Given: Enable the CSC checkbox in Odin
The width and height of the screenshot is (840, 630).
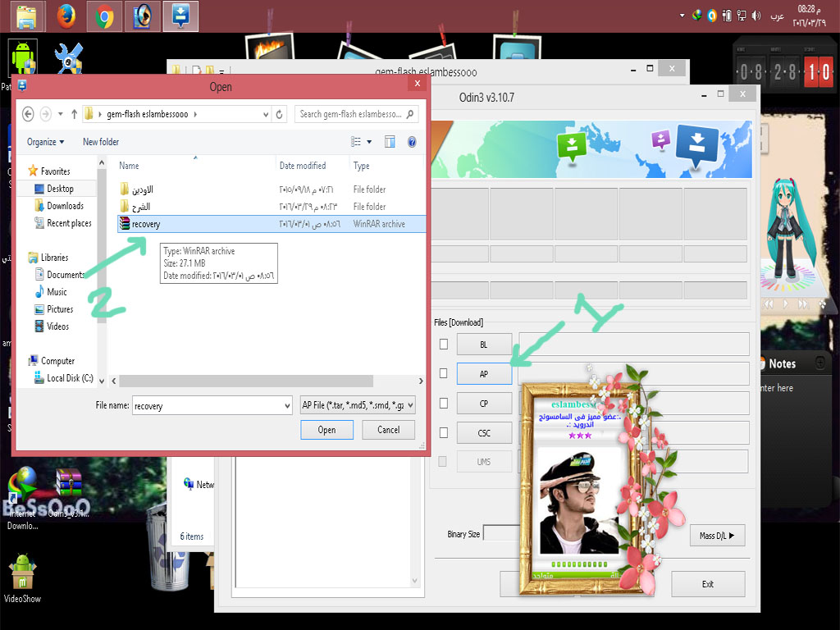Looking at the screenshot, I should point(444,432).
